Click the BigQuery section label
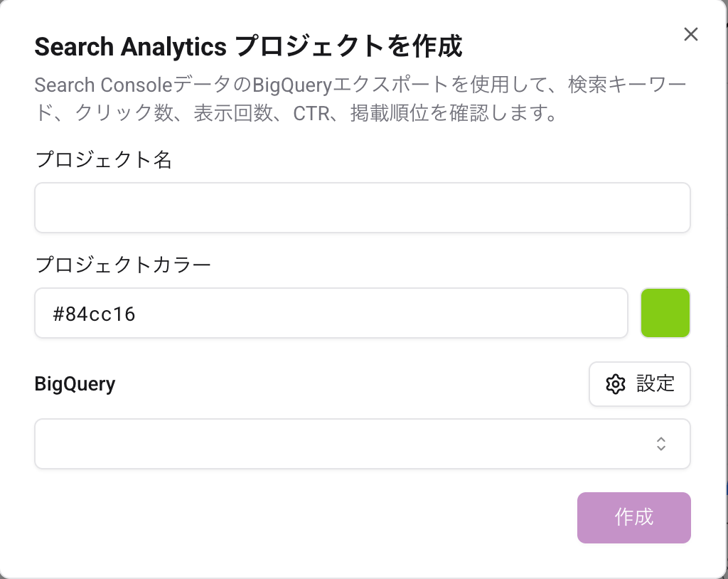This screenshot has height=579, width=728. 75,384
